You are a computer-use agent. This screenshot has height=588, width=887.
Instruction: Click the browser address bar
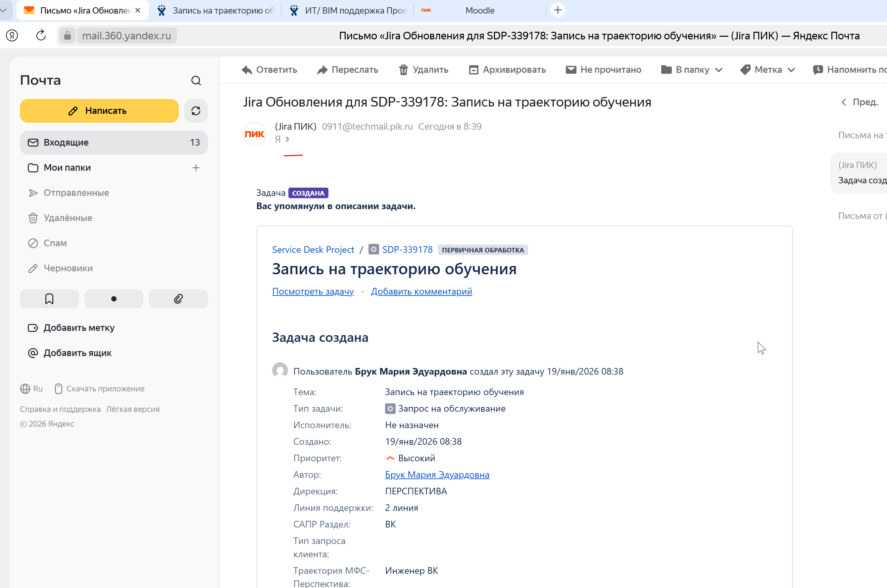point(126,36)
